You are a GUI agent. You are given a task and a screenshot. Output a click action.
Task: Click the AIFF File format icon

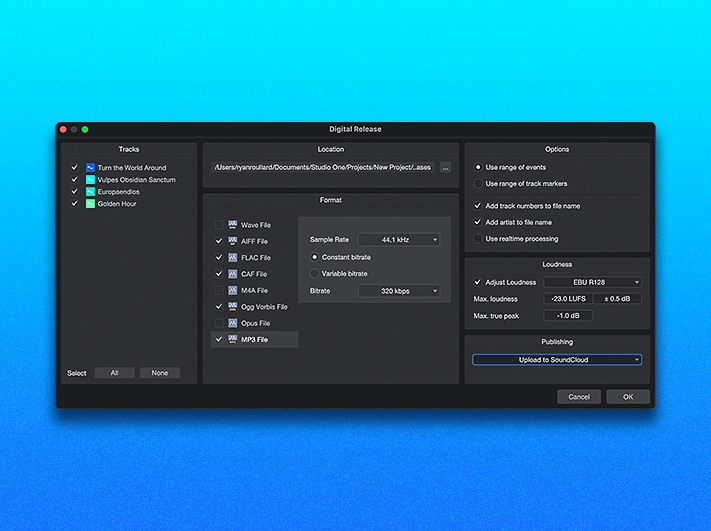(233, 241)
